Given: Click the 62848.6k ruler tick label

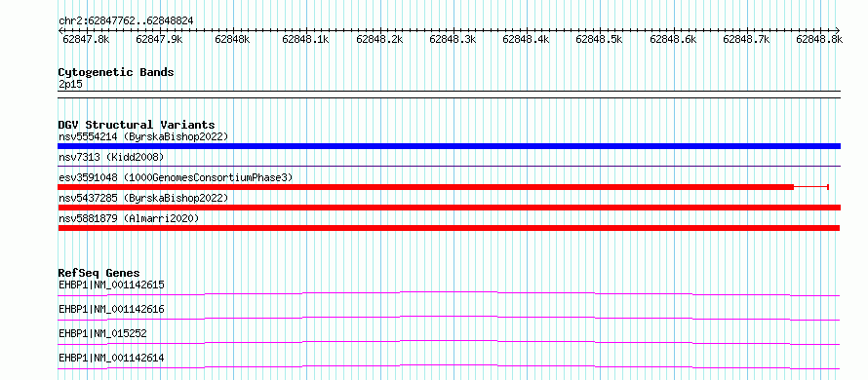Looking at the screenshot, I should pos(673,39).
